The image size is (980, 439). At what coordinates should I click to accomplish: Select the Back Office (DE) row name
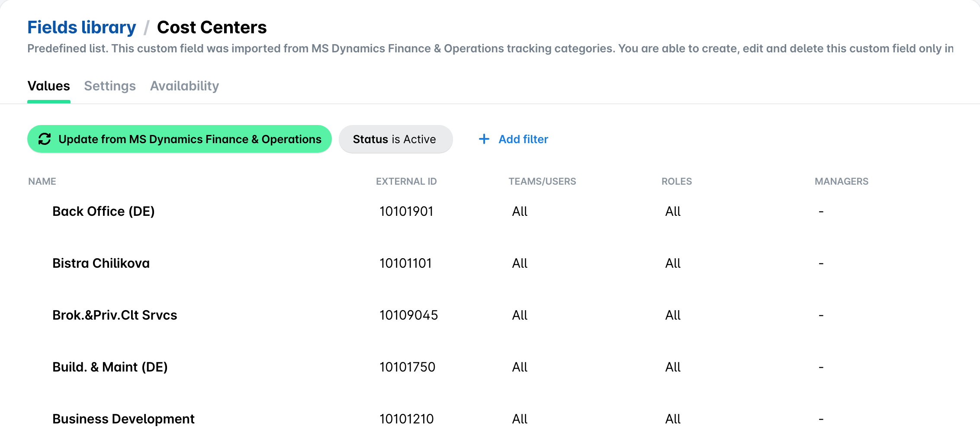coord(103,211)
